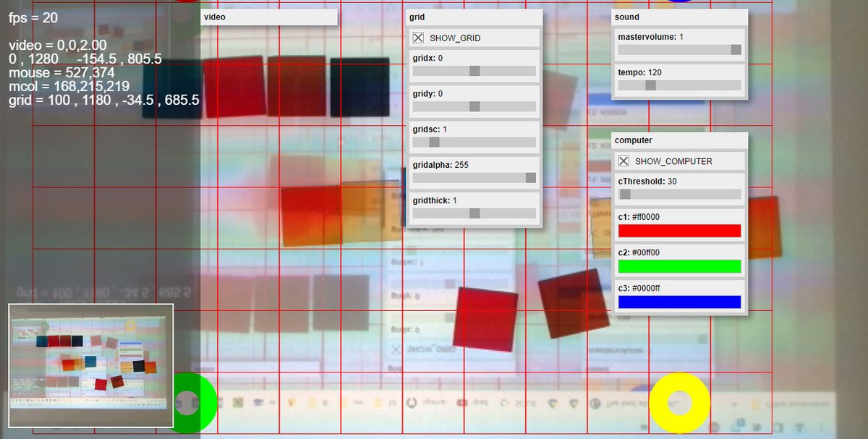The height and width of the screenshot is (439, 868).
Task: Click the green circle marker
Action: point(191,403)
